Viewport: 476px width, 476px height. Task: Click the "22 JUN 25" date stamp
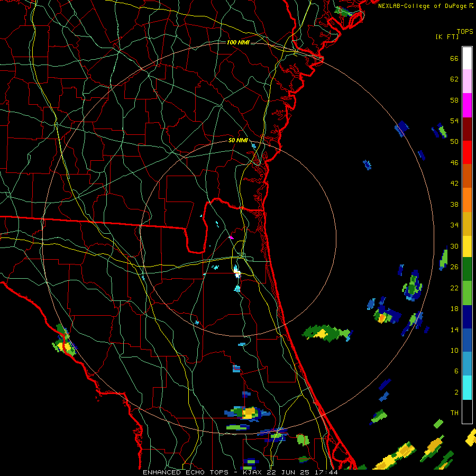289,472
